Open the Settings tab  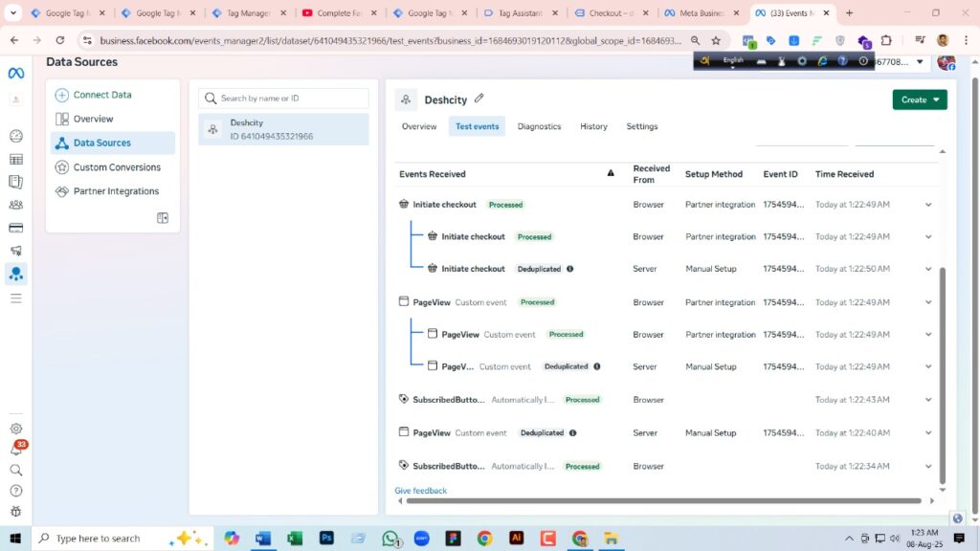[x=642, y=126]
